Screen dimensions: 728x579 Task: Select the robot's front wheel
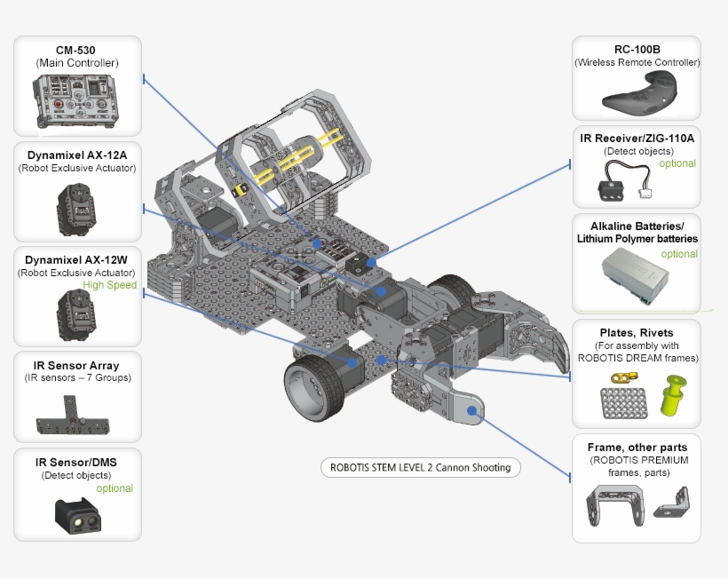click(x=315, y=388)
